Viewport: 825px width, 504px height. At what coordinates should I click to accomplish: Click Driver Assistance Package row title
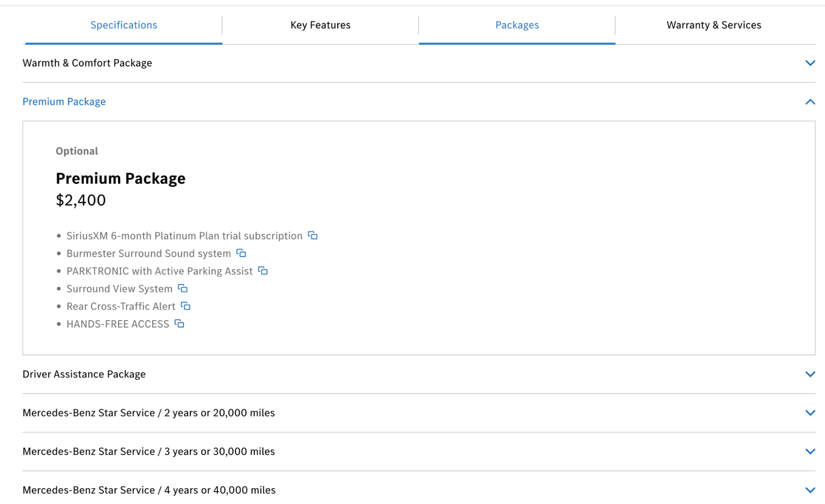[84, 374]
